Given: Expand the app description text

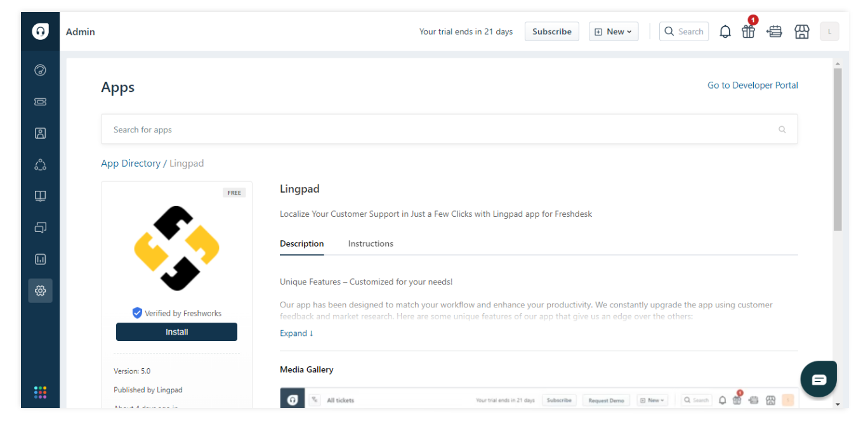Looking at the screenshot, I should 296,333.
